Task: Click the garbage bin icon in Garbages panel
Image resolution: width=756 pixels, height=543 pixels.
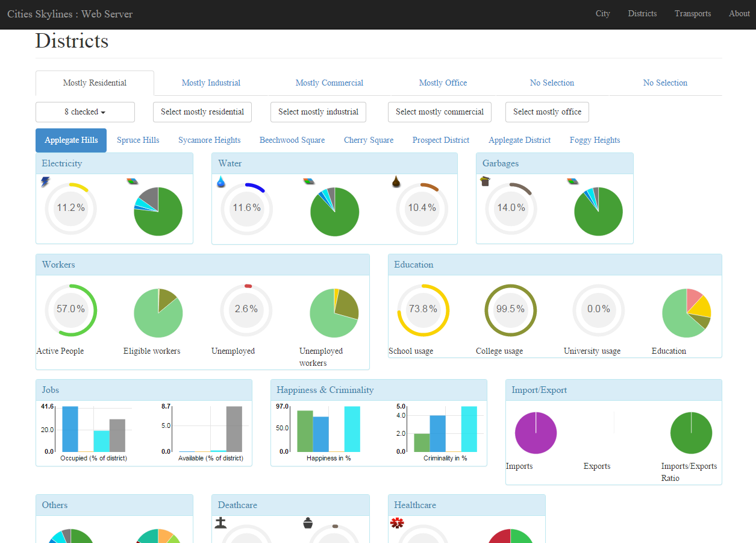Action: click(485, 181)
